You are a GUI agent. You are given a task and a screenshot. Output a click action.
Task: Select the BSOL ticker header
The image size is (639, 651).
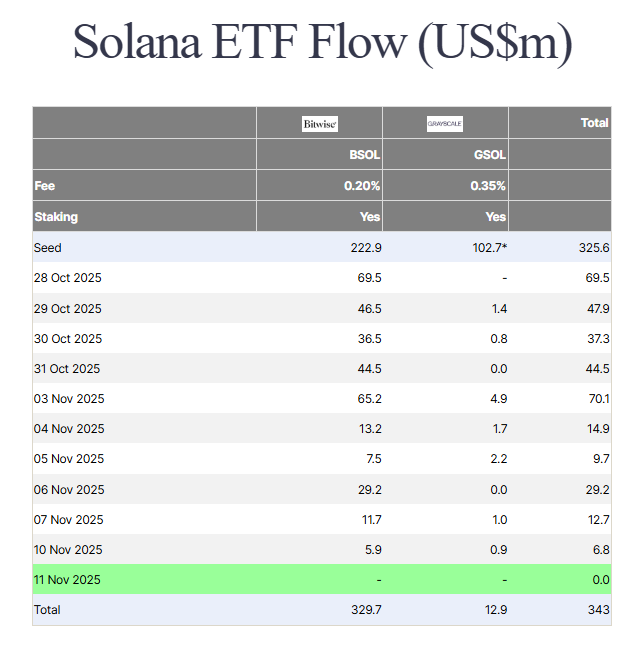(362, 155)
